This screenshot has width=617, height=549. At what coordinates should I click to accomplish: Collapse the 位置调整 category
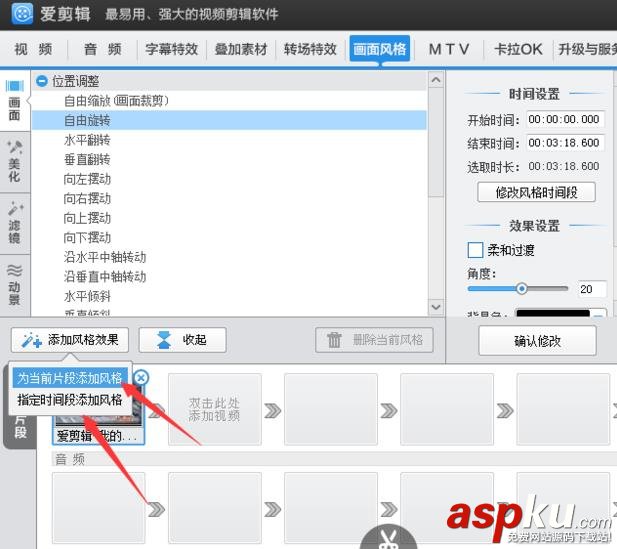[x=41, y=81]
